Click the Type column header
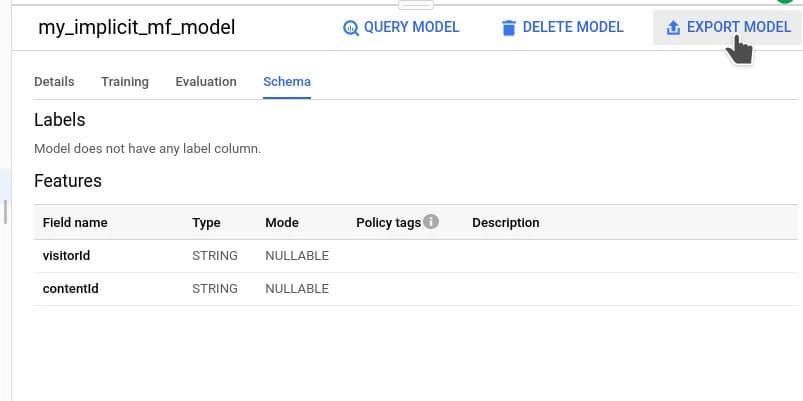The image size is (803, 401). [206, 223]
